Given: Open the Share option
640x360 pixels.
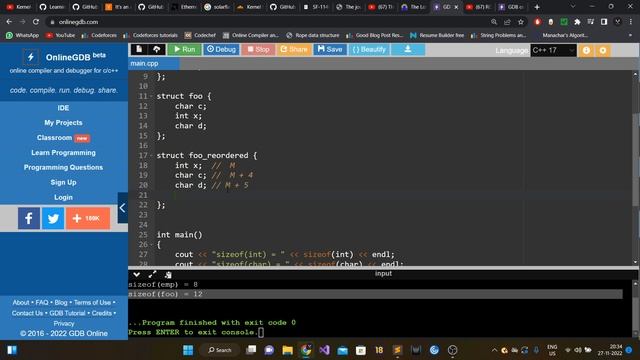Looking at the screenshot, I should point(294,49).
